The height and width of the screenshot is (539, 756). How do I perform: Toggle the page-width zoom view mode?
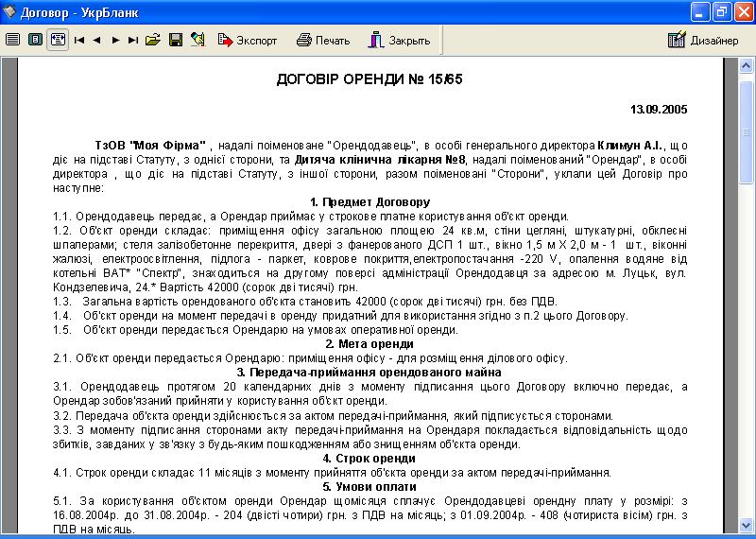58,40
